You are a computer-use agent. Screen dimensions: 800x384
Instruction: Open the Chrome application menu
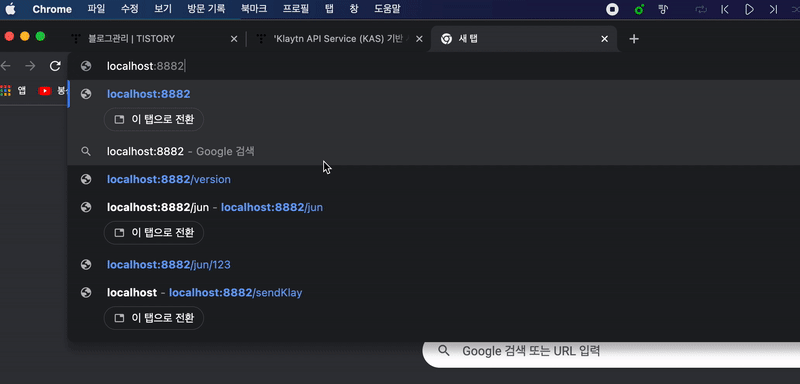click(52, 9)
